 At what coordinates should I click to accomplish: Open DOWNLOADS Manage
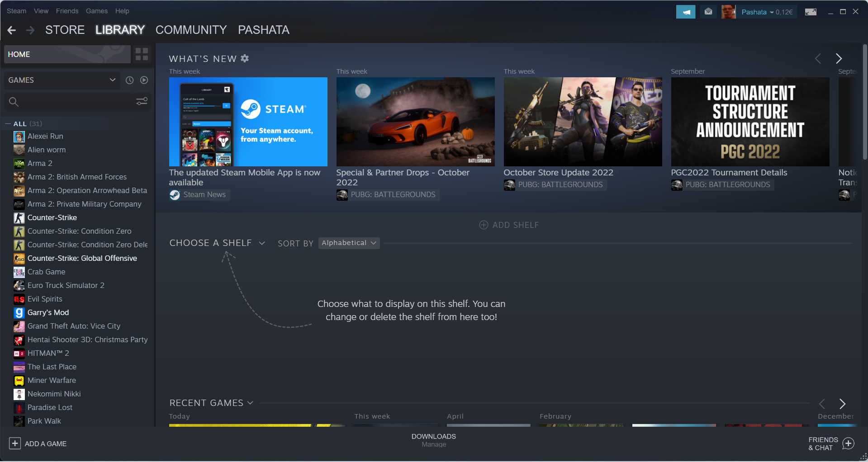pos(434,440)
